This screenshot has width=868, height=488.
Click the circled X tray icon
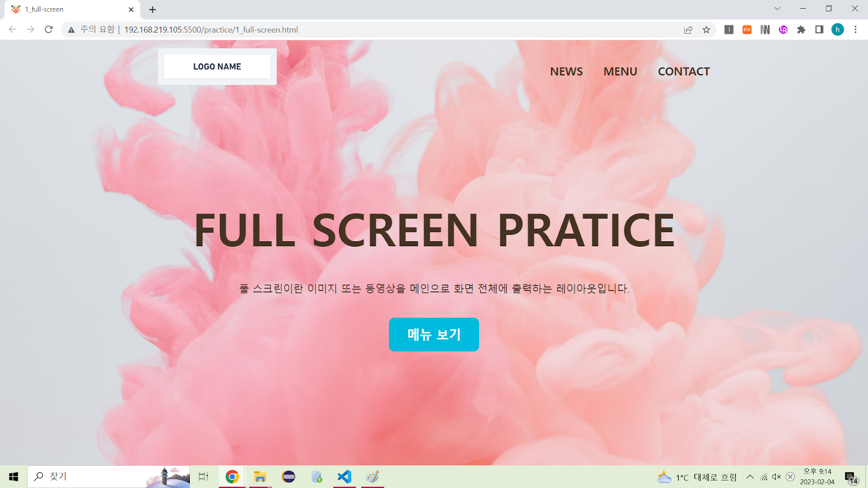pyautogui.click(x=790, y=477)
